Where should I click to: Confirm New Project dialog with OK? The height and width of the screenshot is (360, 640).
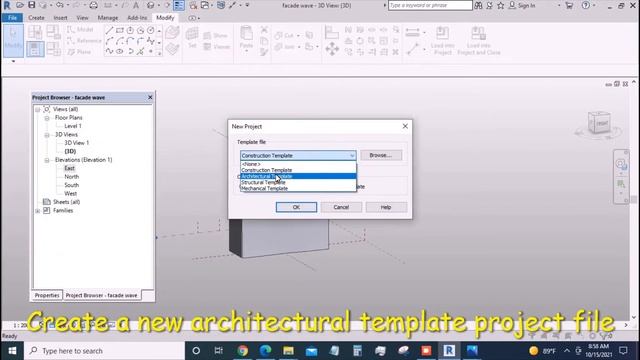click(x=296, y=207)
